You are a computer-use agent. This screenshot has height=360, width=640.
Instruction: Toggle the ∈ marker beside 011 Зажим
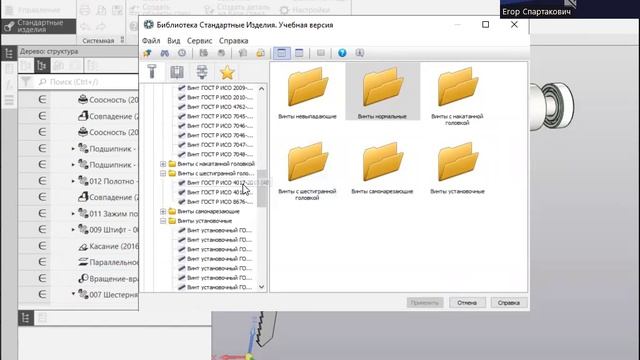pyautogui.click(x=42, y=213)
